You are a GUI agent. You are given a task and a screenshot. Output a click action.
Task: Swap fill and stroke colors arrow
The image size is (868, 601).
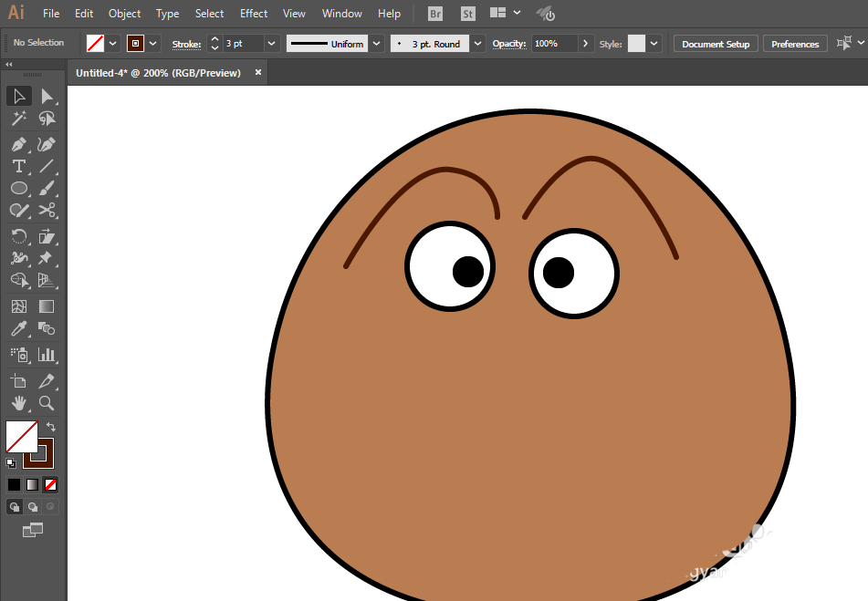point(52,426)
